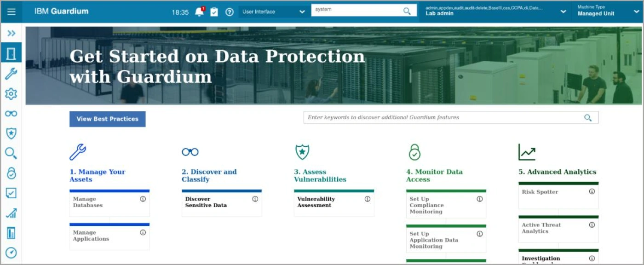The height and width of the screenshot is (265, 644).
Task: Open the Vulnerability Assessment card
Action: pos(334,203)
